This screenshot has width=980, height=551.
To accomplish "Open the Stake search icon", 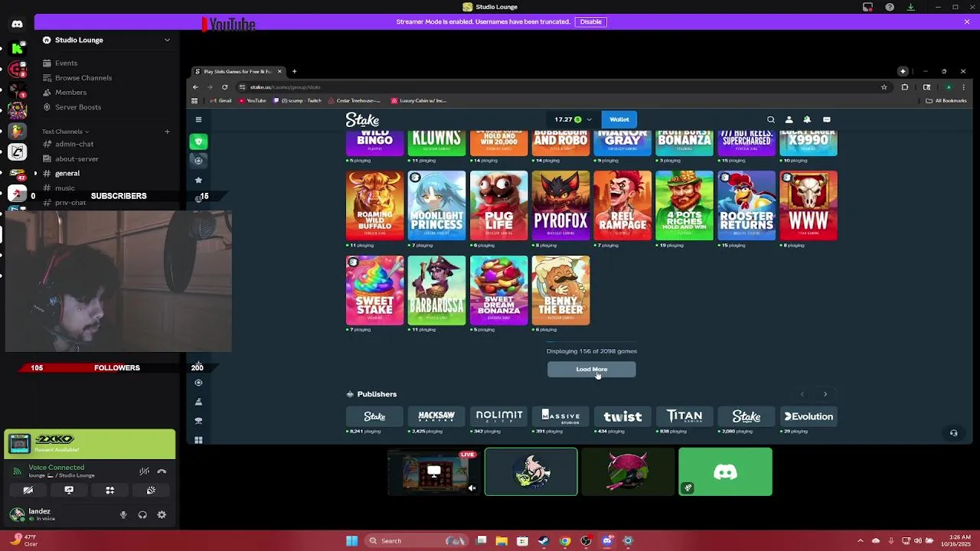I will 771,119.
